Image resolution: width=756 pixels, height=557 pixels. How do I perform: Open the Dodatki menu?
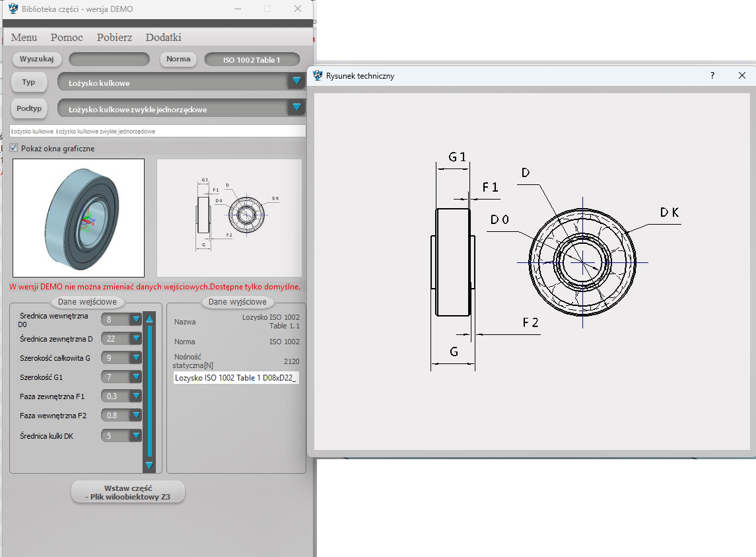163,38
